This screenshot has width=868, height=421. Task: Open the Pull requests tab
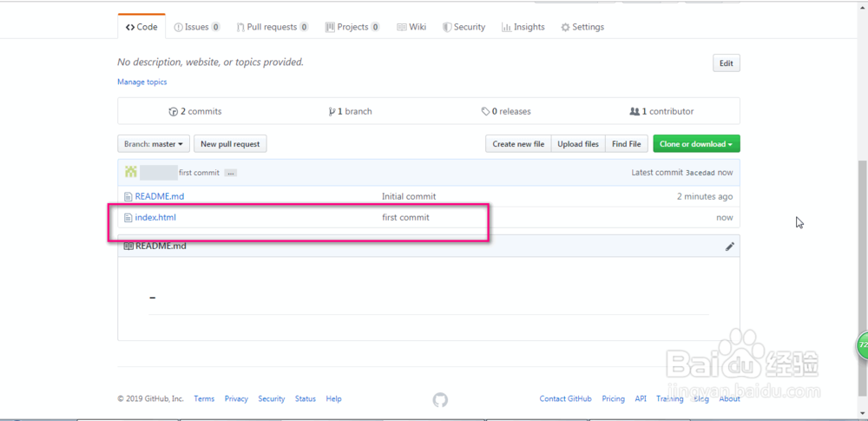(272, 27)
